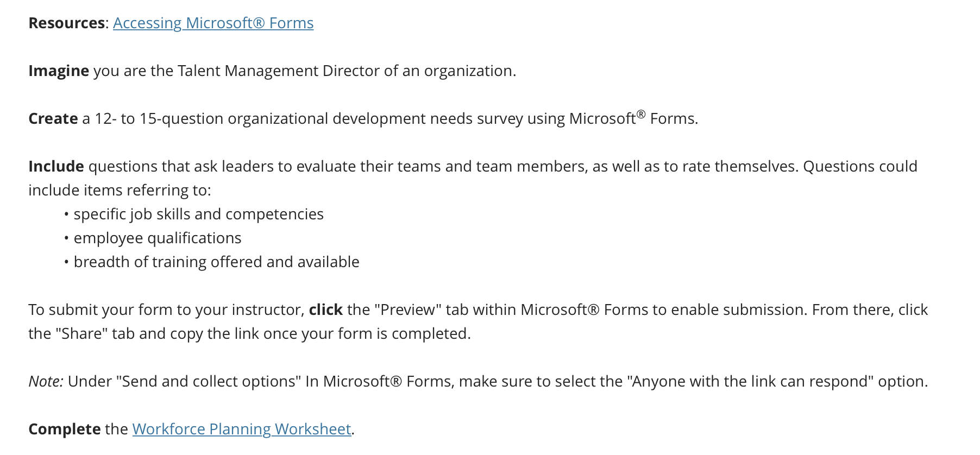Click bullet item employee qualifications
The image size is (980, 455).
pyautogui.click(x=158, y=238)
